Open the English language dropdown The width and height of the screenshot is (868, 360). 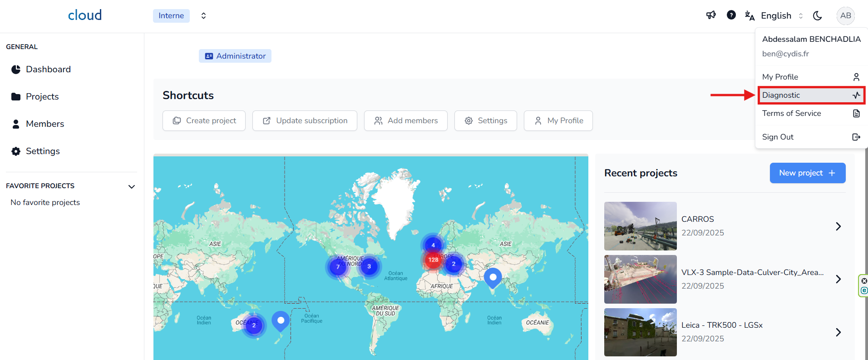[776, 15]
